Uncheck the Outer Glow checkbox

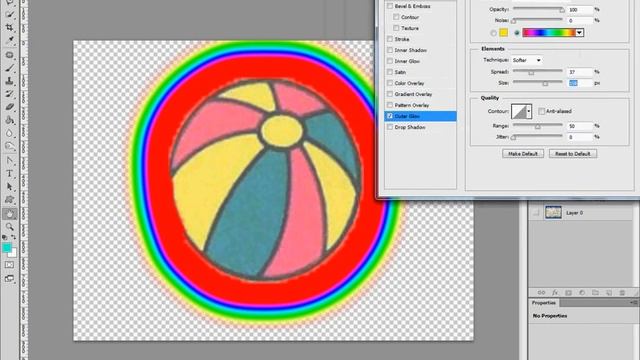[390, 116]
